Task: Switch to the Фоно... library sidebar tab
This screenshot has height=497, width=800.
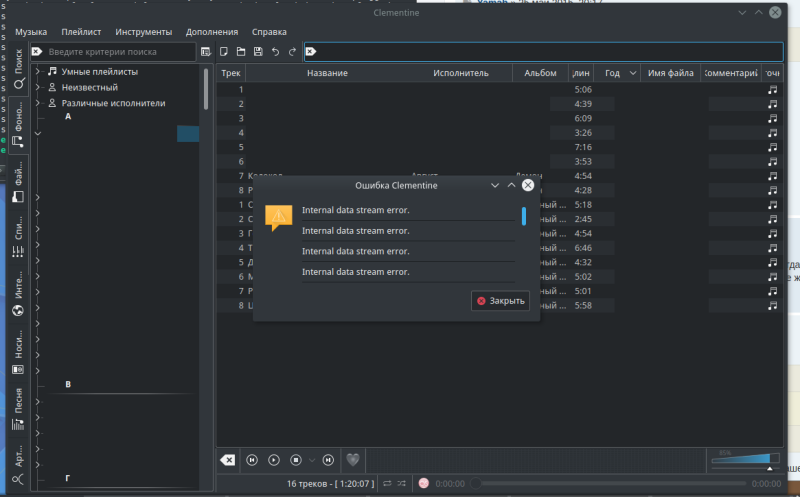Action: (18, 124)
